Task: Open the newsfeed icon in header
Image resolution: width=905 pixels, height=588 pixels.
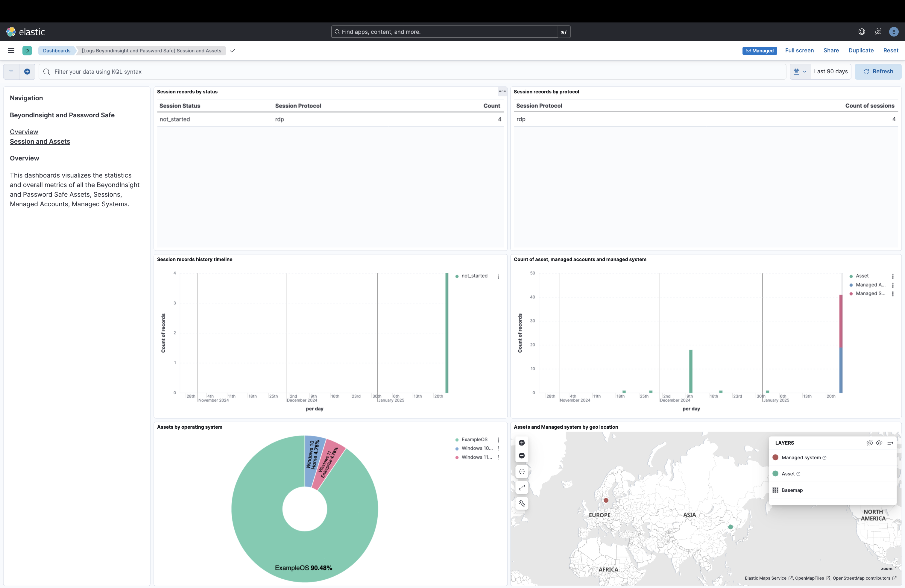Action: pos(878,32)
